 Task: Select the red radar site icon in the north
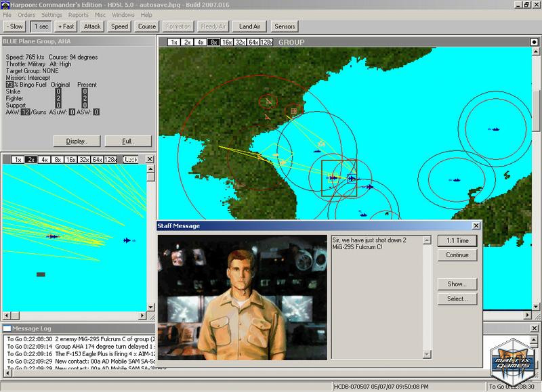tap(268, 102)
